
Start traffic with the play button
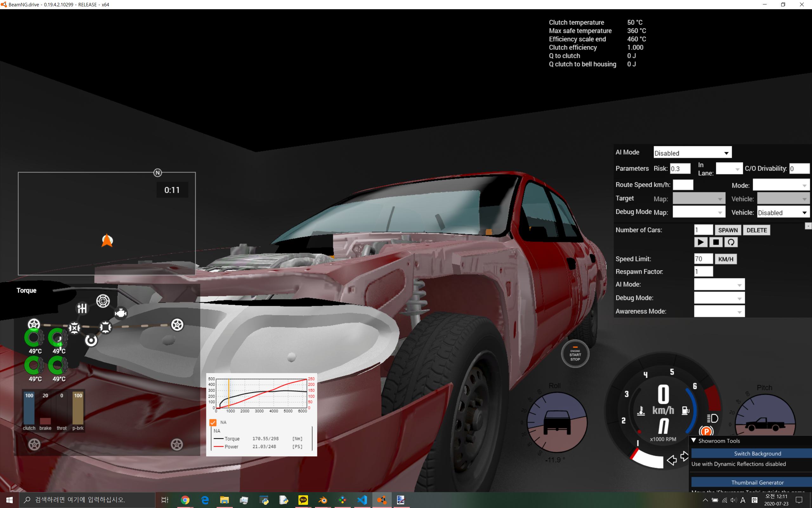(x=701, y=242)
